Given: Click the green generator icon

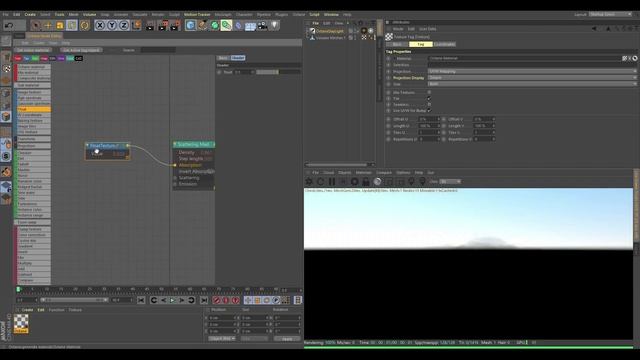Looking at the screenshot, I should [214, 25].
